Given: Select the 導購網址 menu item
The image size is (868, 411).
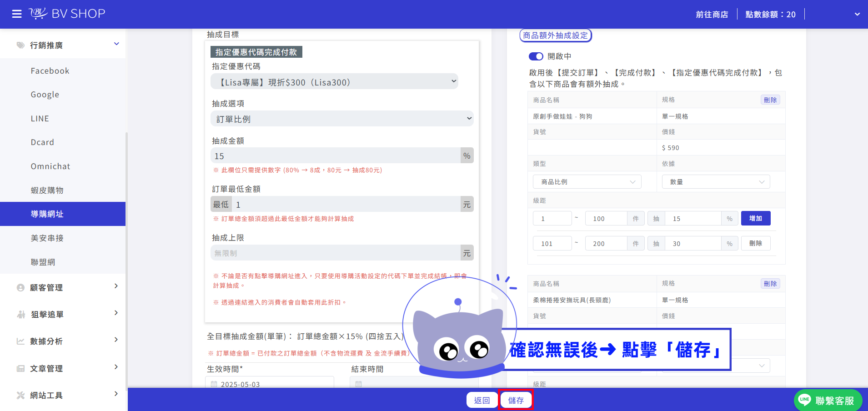Looking at the screenshot, I should pyautogui.click(x=63, y=214).
